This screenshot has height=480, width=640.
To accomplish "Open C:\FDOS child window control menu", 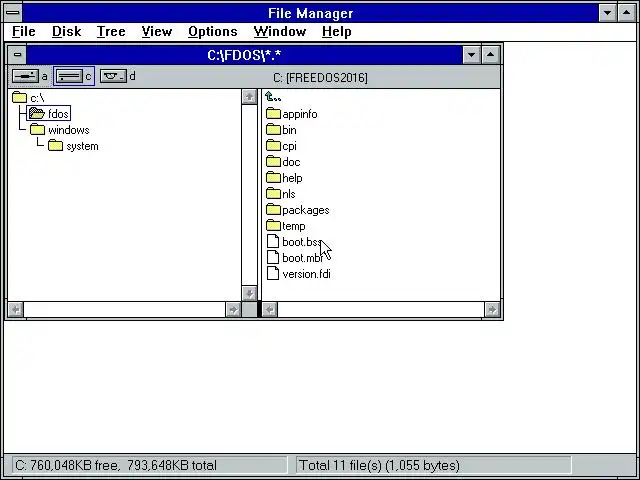I will point(18,54).
